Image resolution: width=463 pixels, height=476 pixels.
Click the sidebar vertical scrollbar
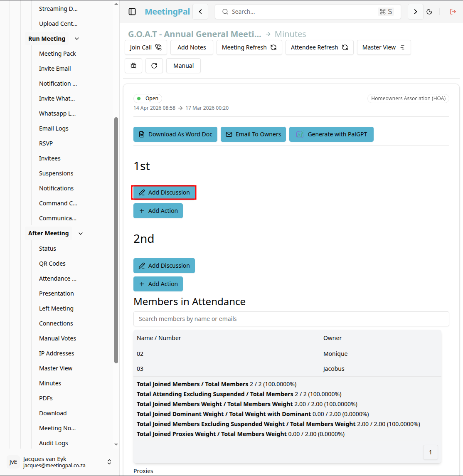(x=116, y=240)
